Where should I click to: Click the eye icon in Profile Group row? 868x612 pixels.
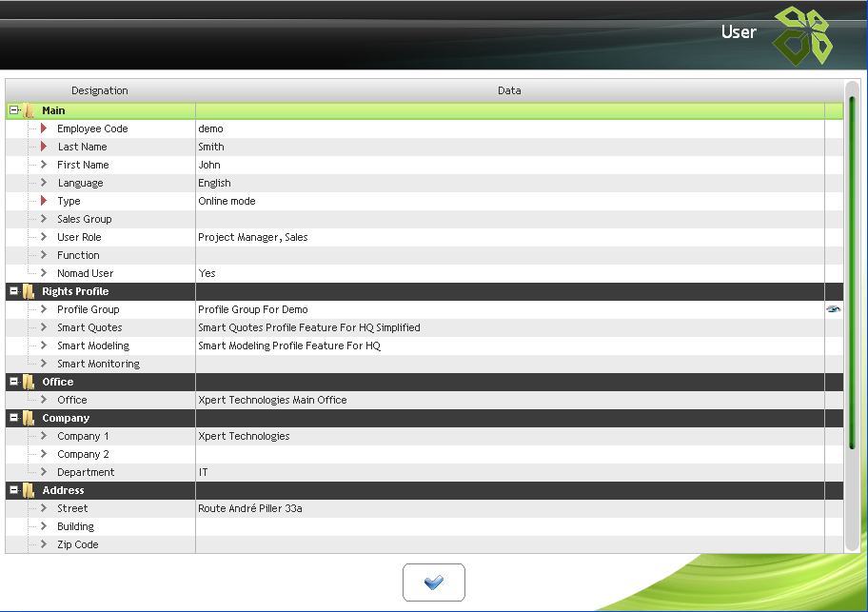pyautogui.click(x=834, y=309)
